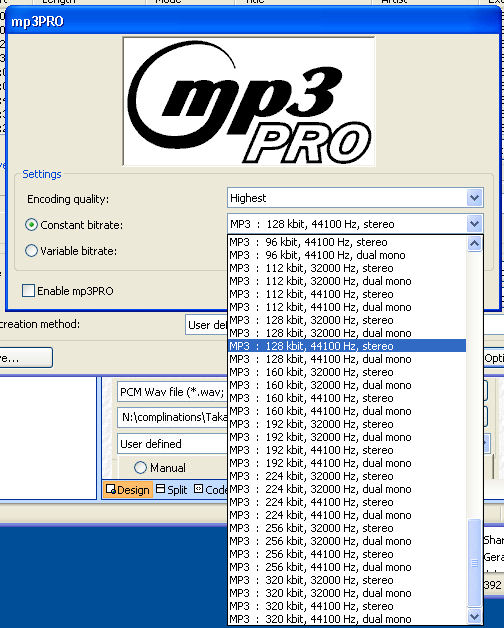Choose MP3 128 kbit 44100 Hz dual mono
This screenshot has height=628, width=504.
[347, 359]
